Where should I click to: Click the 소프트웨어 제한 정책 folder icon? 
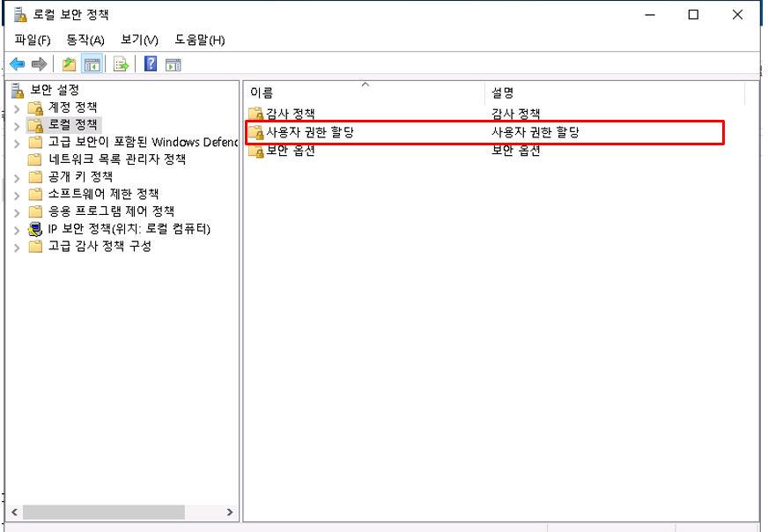[35, 195]
